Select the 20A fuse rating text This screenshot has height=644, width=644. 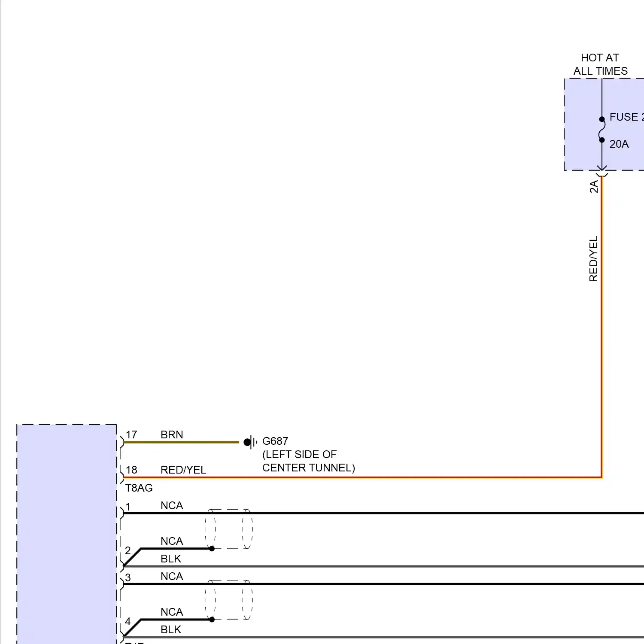tap(619, 144)
